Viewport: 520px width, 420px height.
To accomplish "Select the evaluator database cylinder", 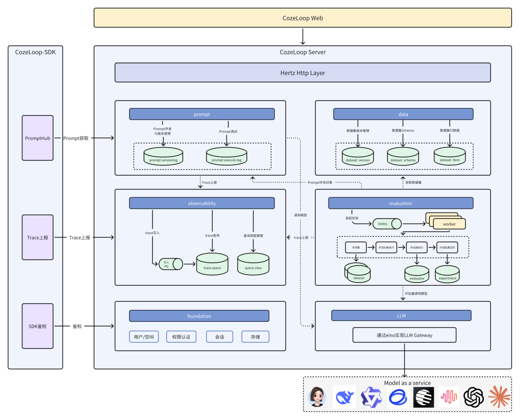I will pos(416,274).
